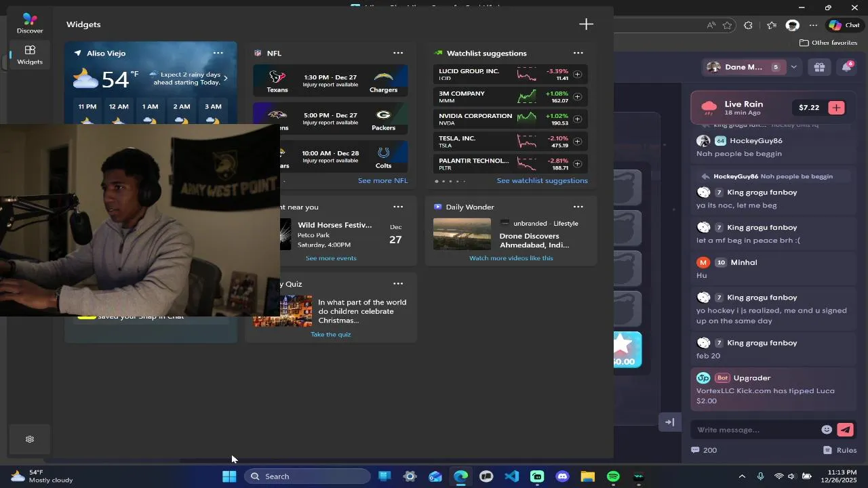
Task: Open Discord from taskbar
Action: click(562, 476)
